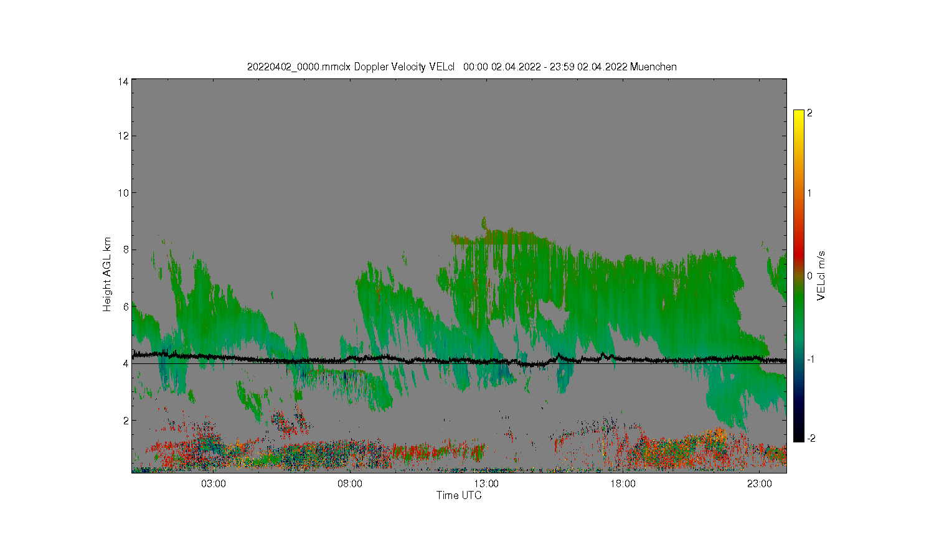Click the '18:00' time tick label
This screenshot has height=560, width=934.
tap(623, 484)
